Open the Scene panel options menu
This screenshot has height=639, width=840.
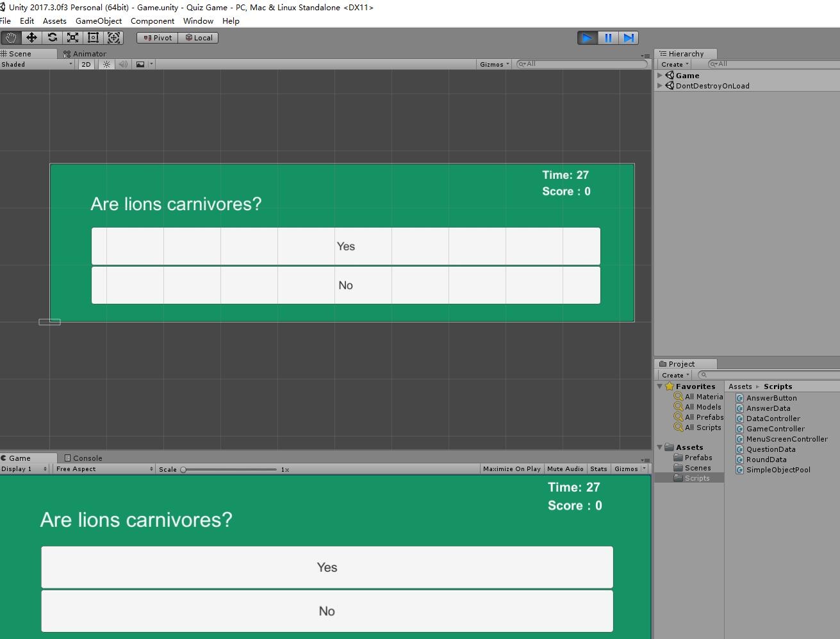click(x=645, y=55)
